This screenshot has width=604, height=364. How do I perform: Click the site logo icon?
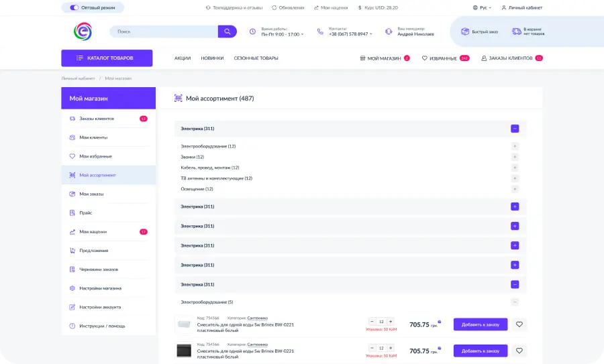click(83, 32)
